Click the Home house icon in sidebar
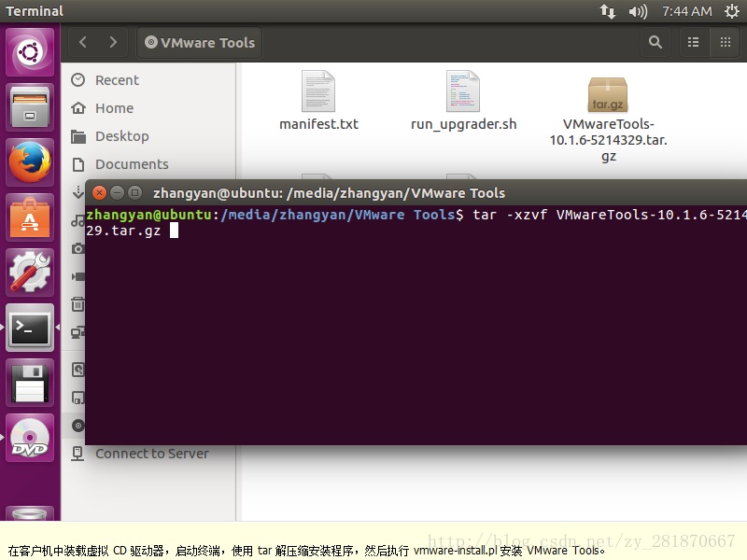The width and height of the screenshot is (747, 560). click(x=78, y=108)
